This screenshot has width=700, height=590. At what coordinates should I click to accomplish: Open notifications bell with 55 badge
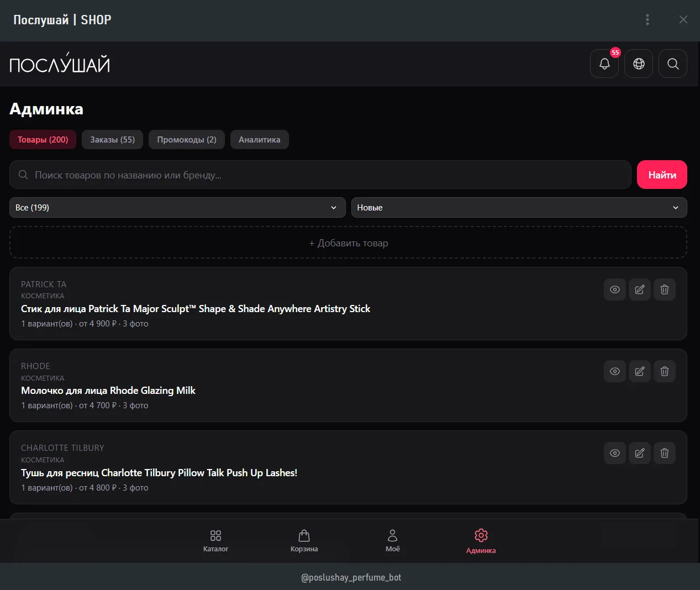(604, 64)
